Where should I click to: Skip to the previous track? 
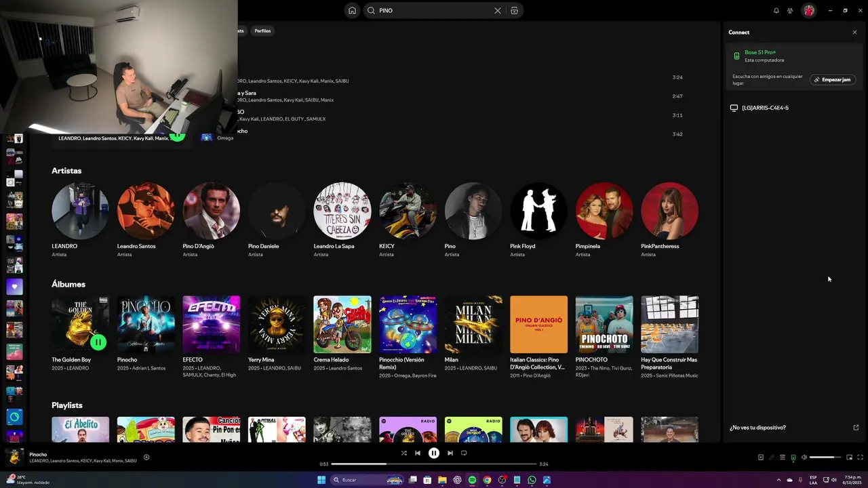418,453
